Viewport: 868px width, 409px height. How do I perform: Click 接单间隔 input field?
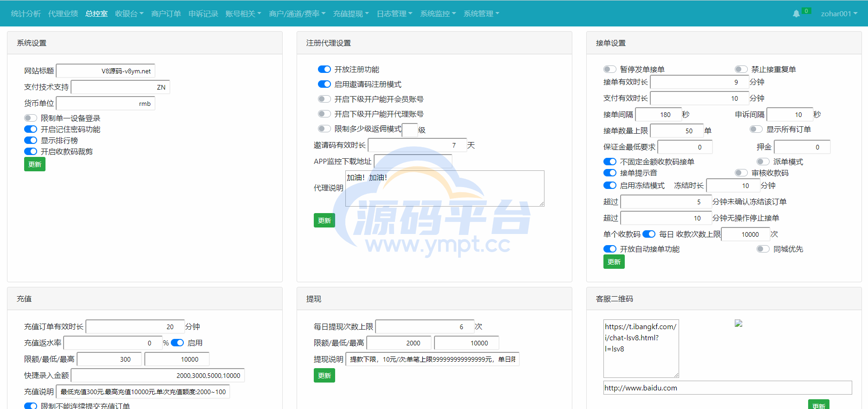(658, 115)
